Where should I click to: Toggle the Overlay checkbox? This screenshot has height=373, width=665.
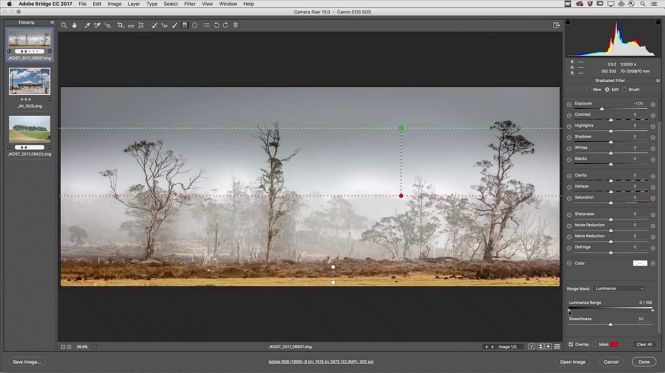[570, 344]
